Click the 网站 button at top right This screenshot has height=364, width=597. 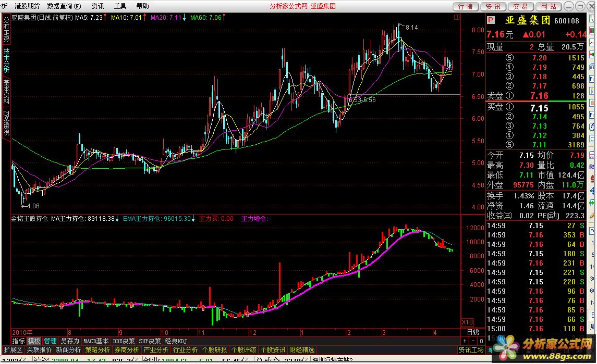[549, 6]
